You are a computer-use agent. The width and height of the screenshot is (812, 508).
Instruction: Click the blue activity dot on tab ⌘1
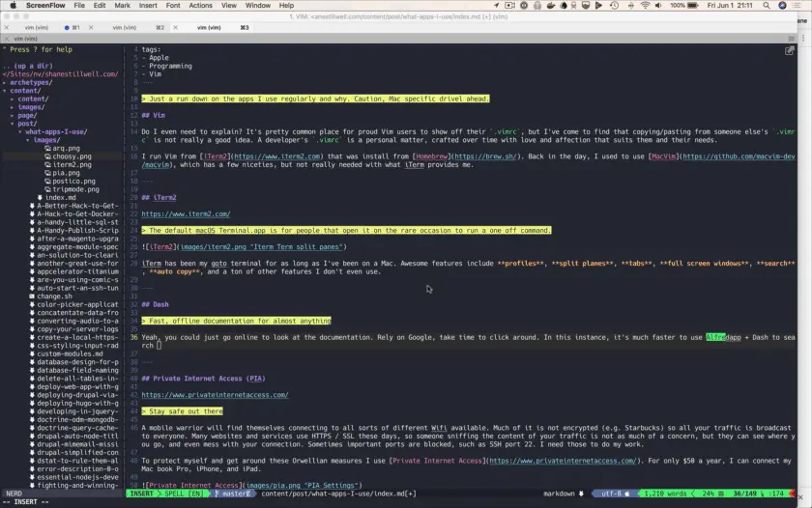[67, 27]
